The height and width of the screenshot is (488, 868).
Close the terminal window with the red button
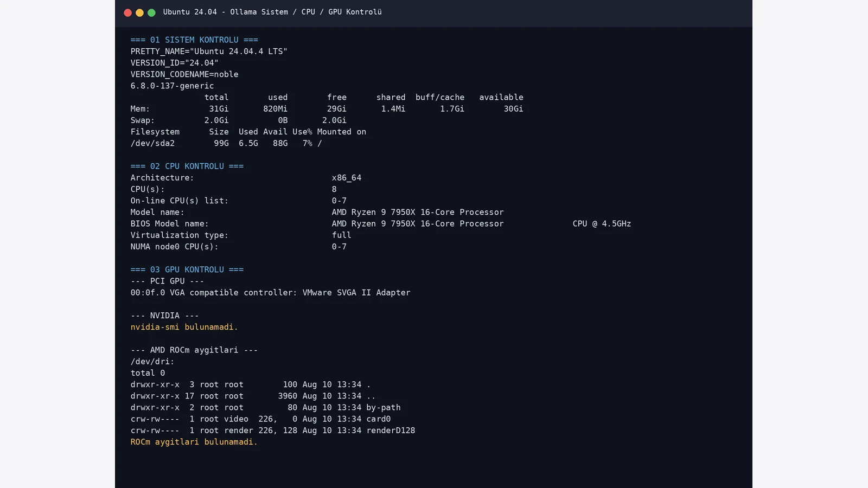point(127,12)
